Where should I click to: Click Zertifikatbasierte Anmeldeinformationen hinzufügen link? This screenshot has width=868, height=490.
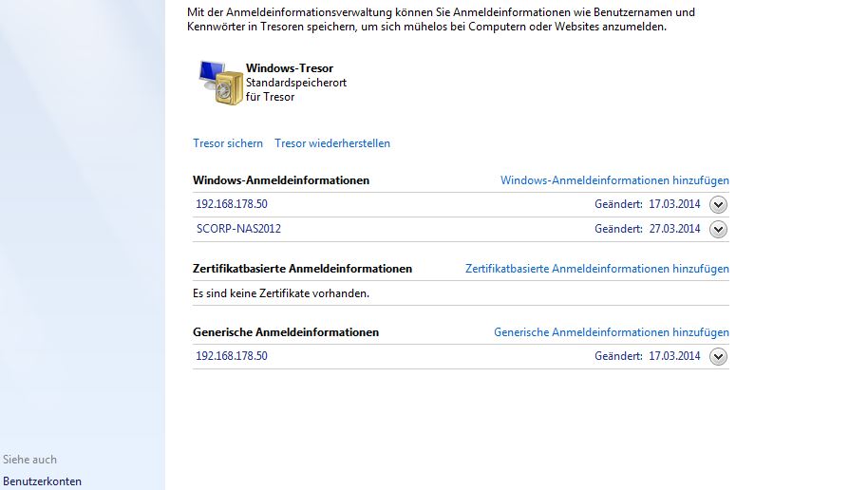coord(596,269)
